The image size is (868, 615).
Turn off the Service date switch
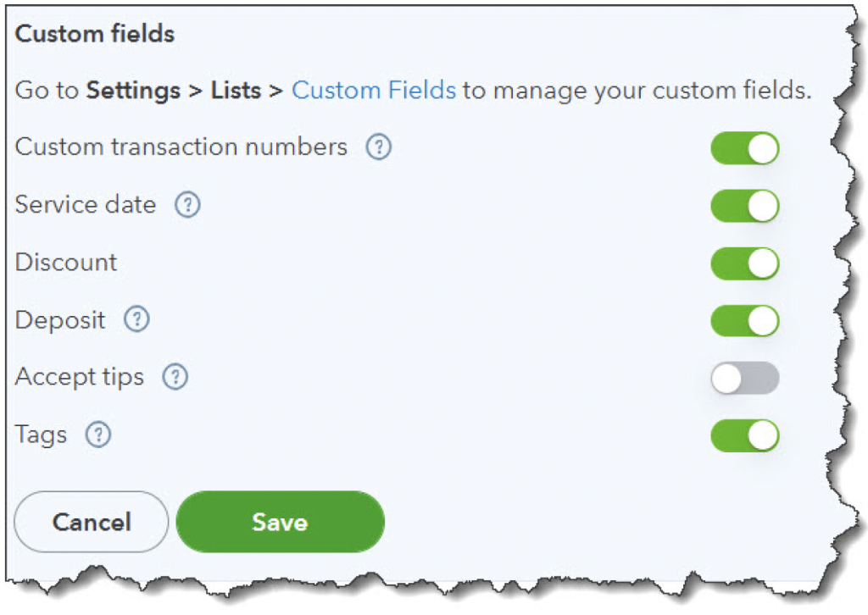(744, 206)
